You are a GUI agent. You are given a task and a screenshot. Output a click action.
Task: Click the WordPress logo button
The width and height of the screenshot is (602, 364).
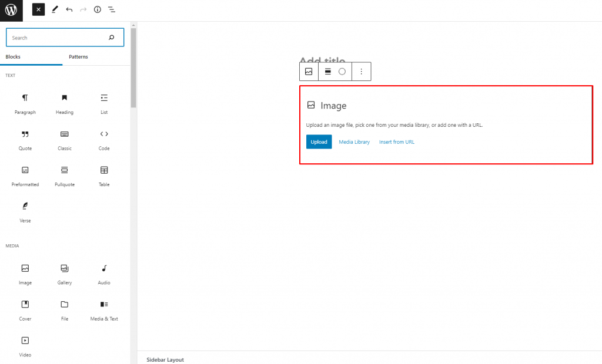coord(11,11)
